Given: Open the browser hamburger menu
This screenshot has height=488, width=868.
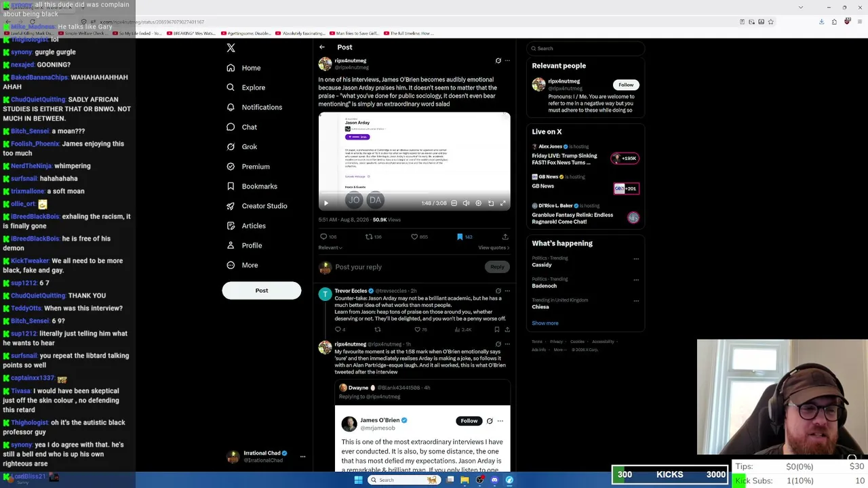Looking at the screenshot, I should coord(859,22).
